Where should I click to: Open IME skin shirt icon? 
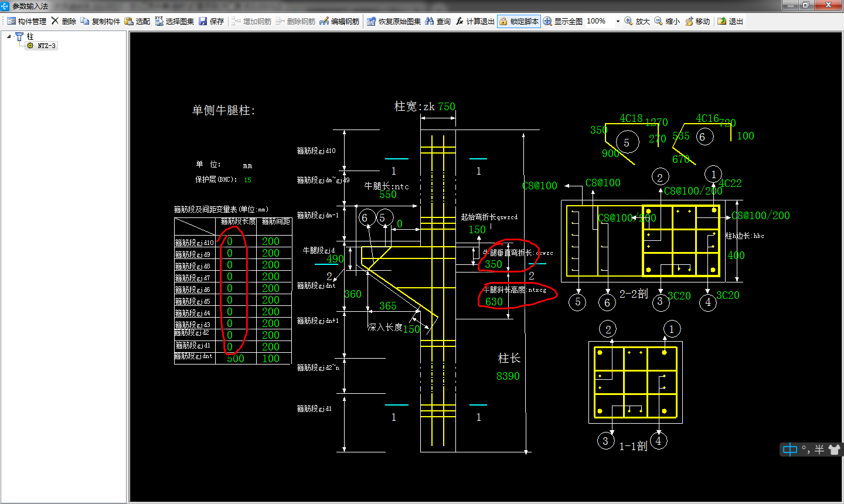click(834, 449)
